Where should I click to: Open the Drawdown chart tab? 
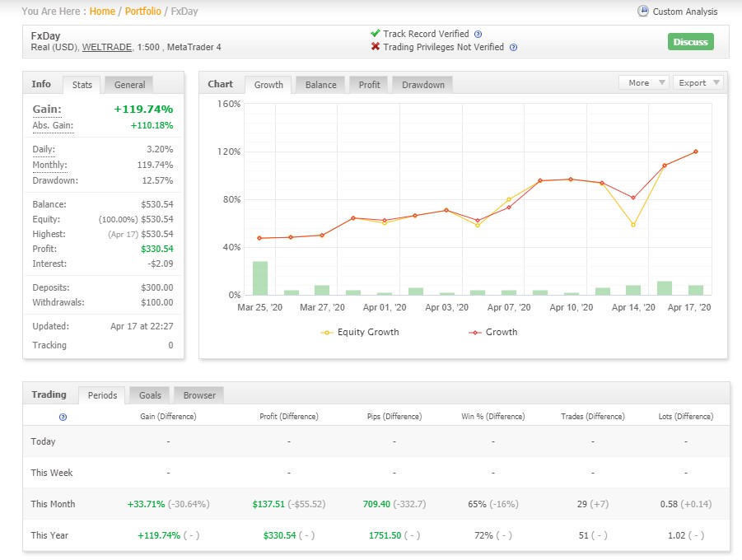[422, 85]
